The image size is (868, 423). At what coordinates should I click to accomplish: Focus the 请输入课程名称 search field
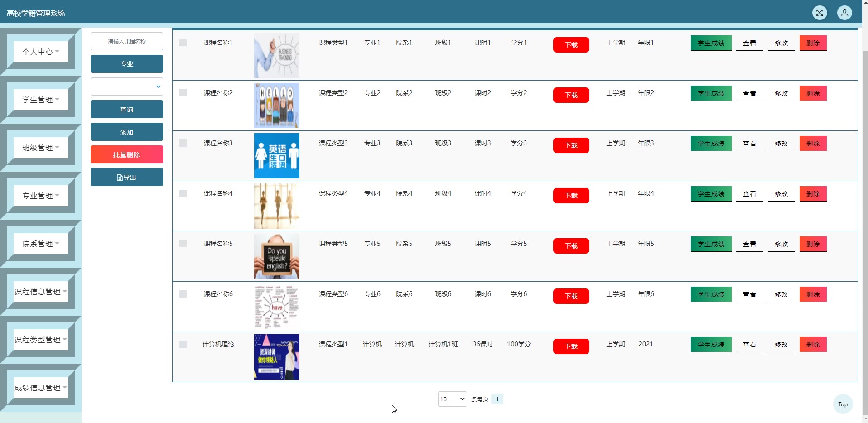click(127, 41)
